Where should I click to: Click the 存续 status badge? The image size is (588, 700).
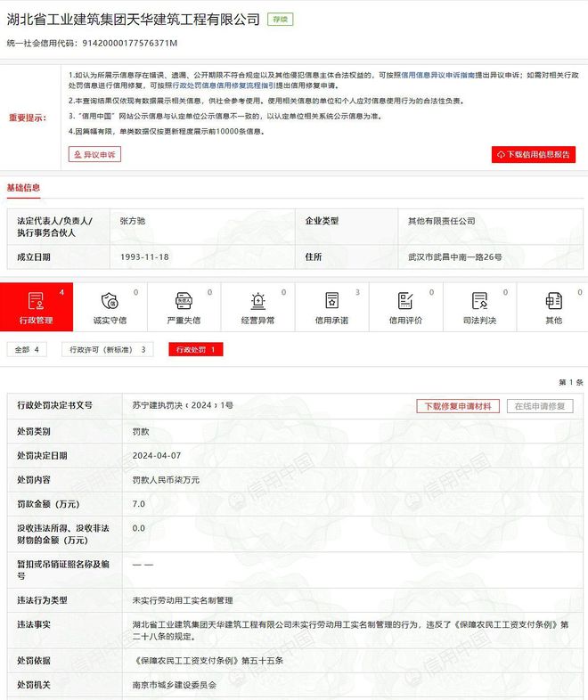[281, 20]
